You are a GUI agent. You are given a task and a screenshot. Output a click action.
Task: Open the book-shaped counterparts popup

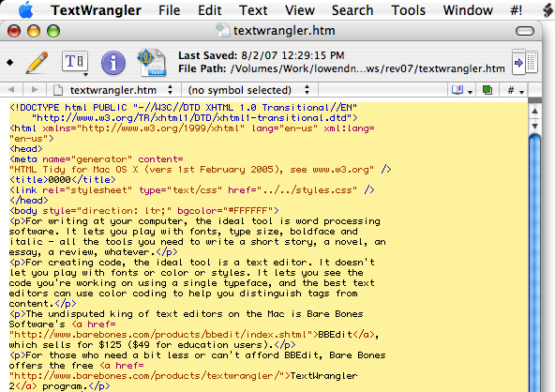click(462, 90)
